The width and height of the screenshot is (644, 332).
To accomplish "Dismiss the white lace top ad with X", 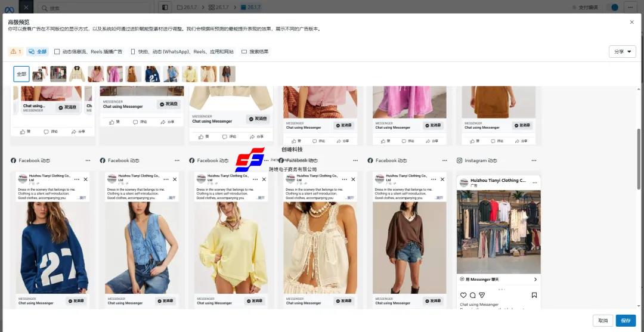I will coord(353,179).
